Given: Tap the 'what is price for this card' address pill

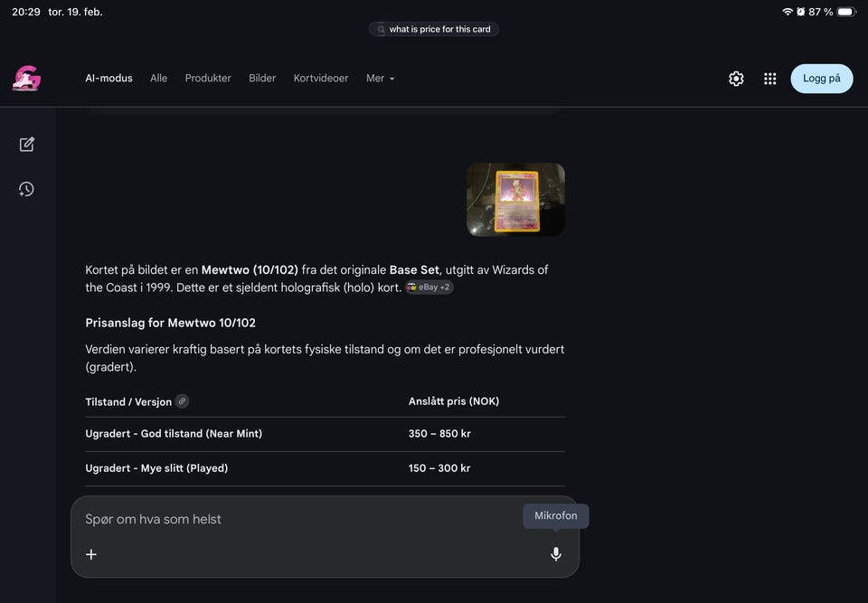Looking at the screenshot, I should (434, 29).
